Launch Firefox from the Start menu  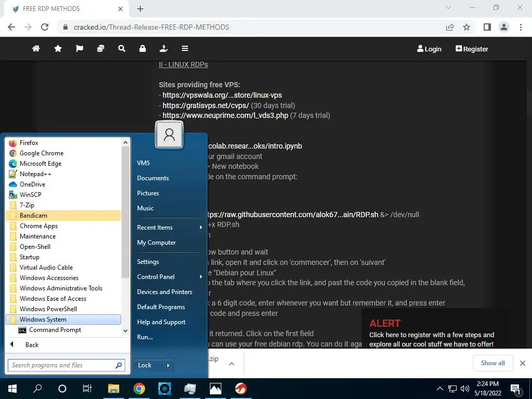(63, 143)
